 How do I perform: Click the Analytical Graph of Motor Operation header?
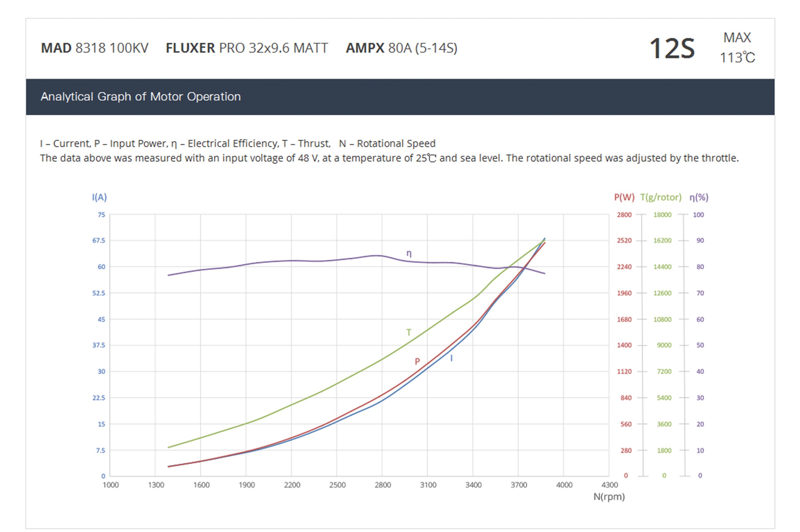tap(140, 97)
